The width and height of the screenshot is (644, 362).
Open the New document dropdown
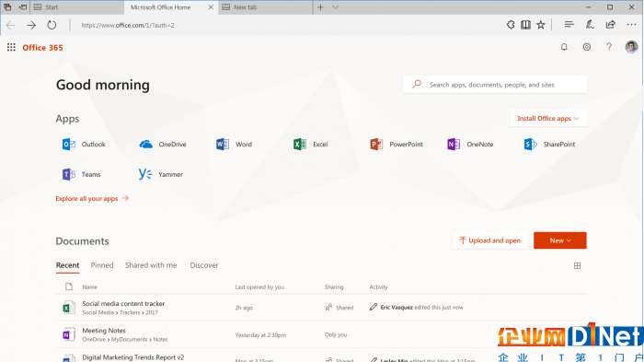click(559, 240)
